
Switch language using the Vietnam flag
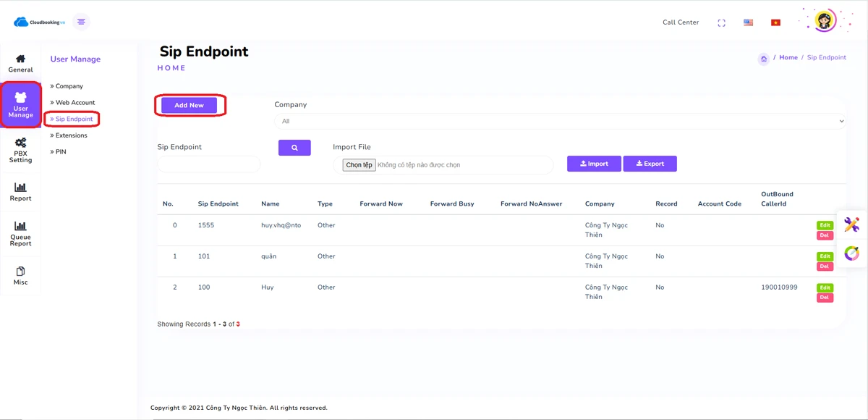coord(775,22)
